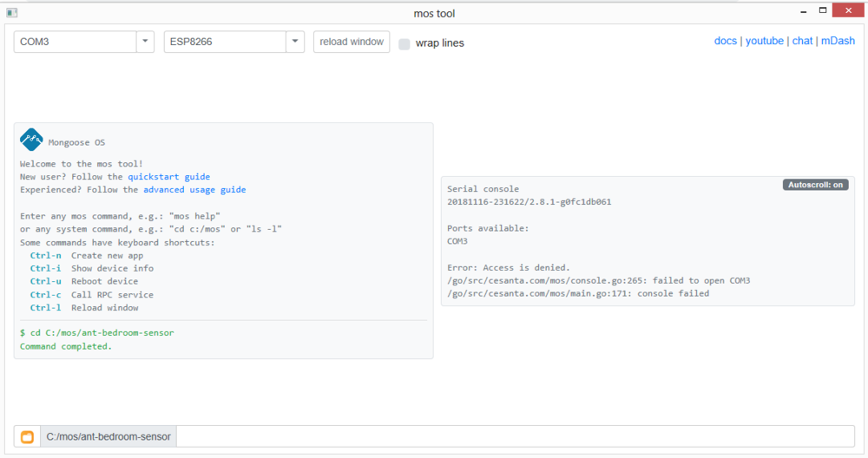This screenshot has height=458, width=868.
Task: Toggle the Autoscroll: on badge
Action: [x=815, y=185]
